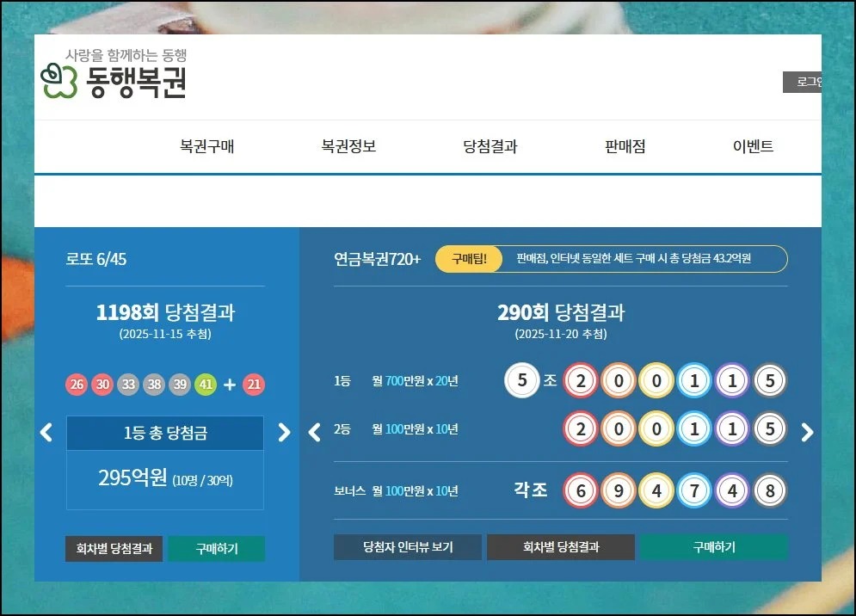Screen dimensions: 856x616
Task: Open the 당첨결과 menu
Action: coord(490,146)
